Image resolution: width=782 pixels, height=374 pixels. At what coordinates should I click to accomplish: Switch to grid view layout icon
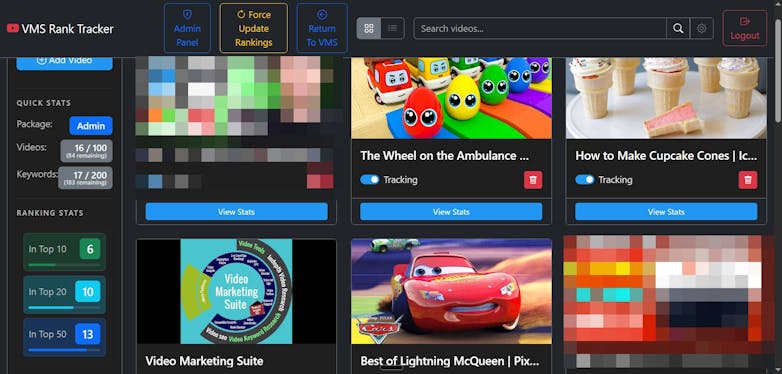[x=369, y=28]
